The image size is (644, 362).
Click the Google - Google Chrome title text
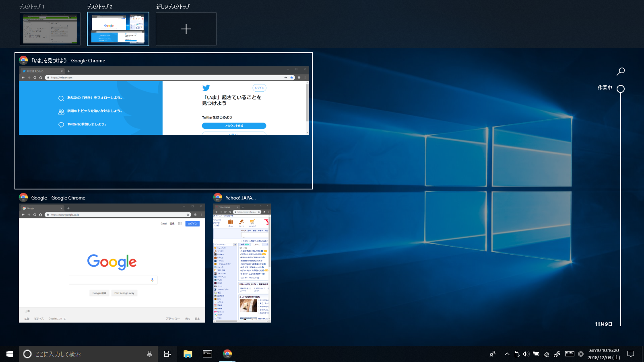[x=58, y=198]
